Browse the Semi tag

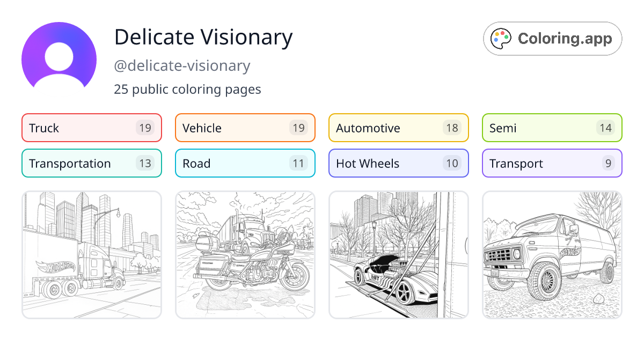coord(552,128)
